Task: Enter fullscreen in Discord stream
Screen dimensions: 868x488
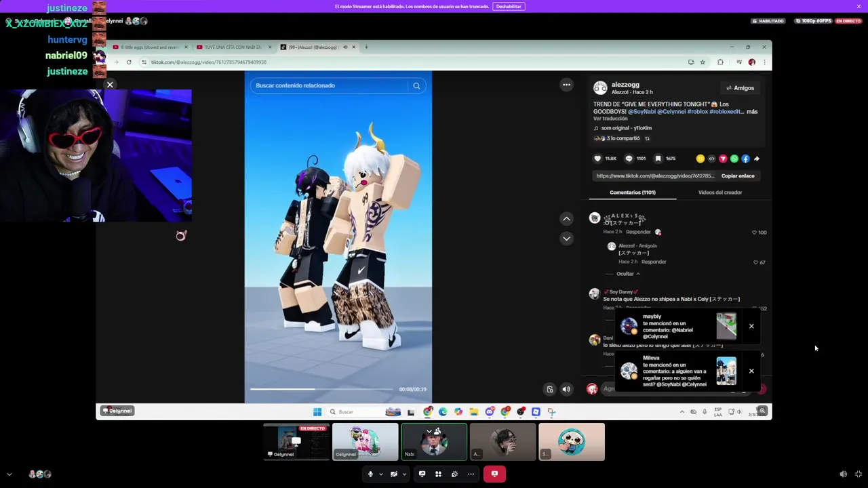Action: [859, 474]
